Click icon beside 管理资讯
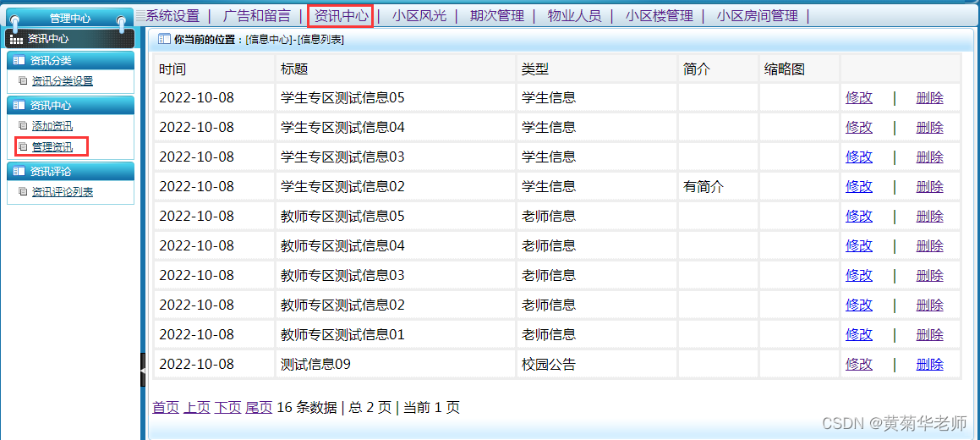980x440 pixels. coord(23,147)
